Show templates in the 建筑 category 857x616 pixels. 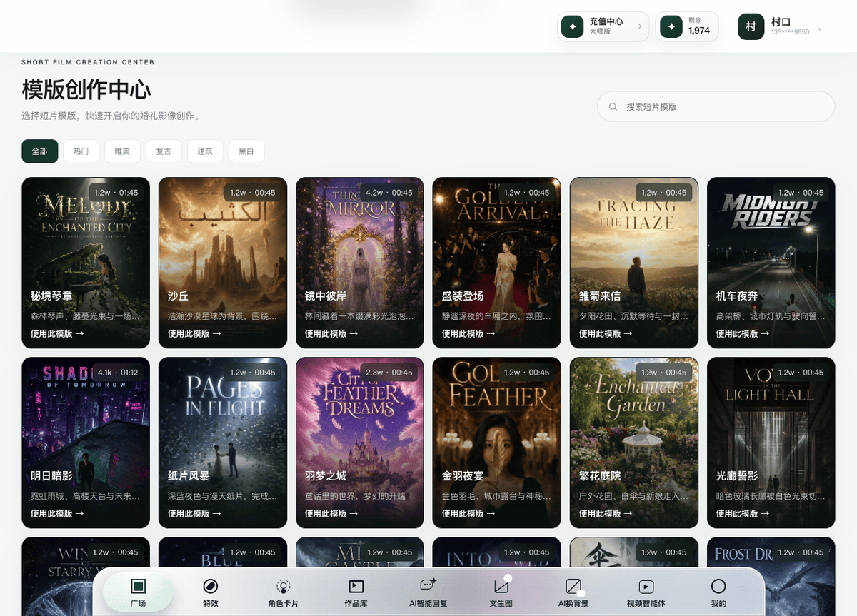click(205, 151)
